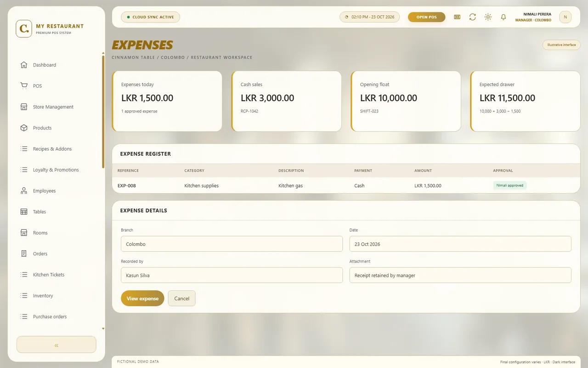Click the View expense button
Image resolution: width=588 pixels, height=368 pixels.
[142, 299]
